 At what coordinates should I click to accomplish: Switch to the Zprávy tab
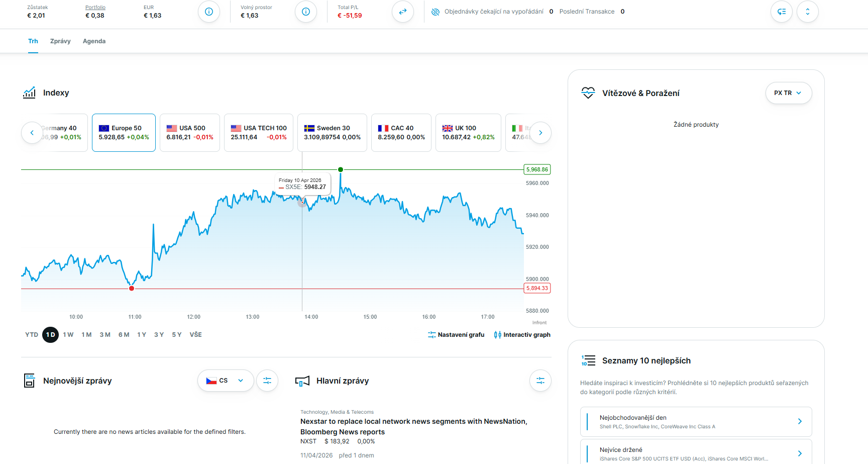60,41
